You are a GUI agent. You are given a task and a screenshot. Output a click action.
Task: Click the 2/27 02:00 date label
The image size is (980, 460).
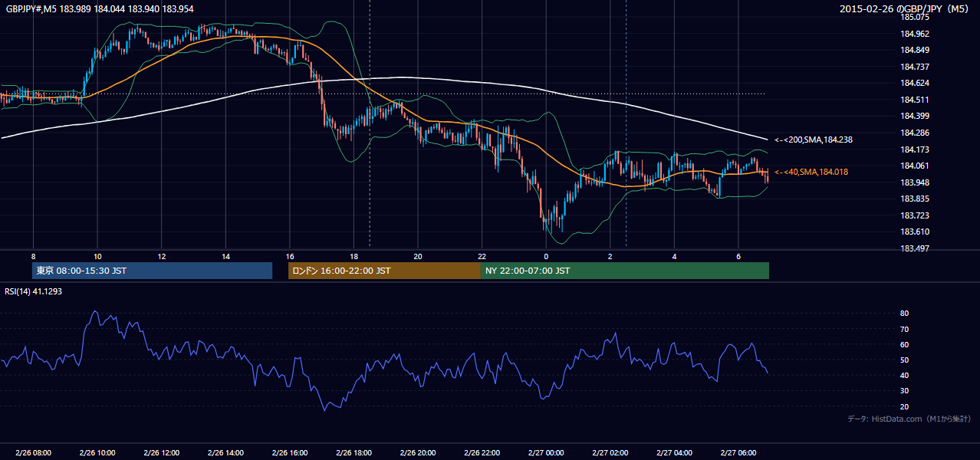(610, 453)
